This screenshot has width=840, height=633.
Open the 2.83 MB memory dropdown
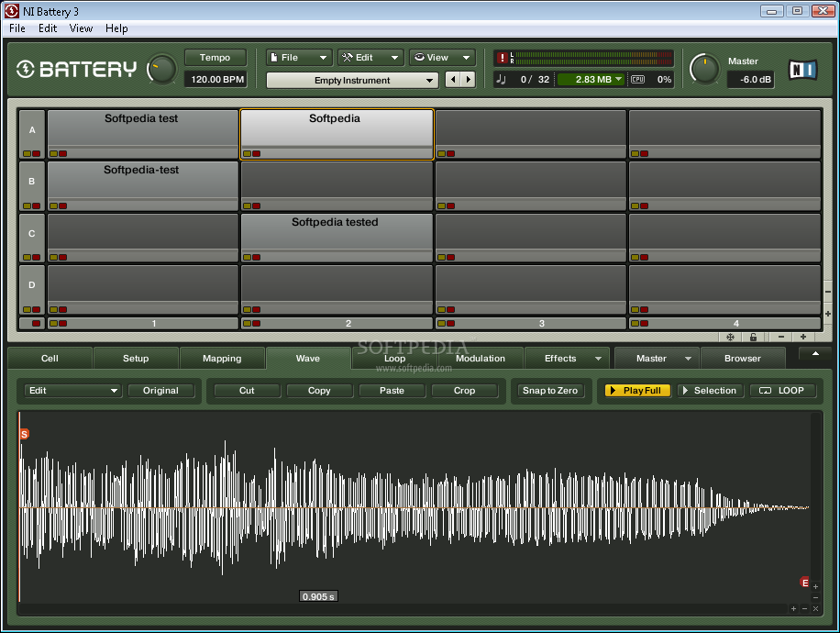[591, 79]
